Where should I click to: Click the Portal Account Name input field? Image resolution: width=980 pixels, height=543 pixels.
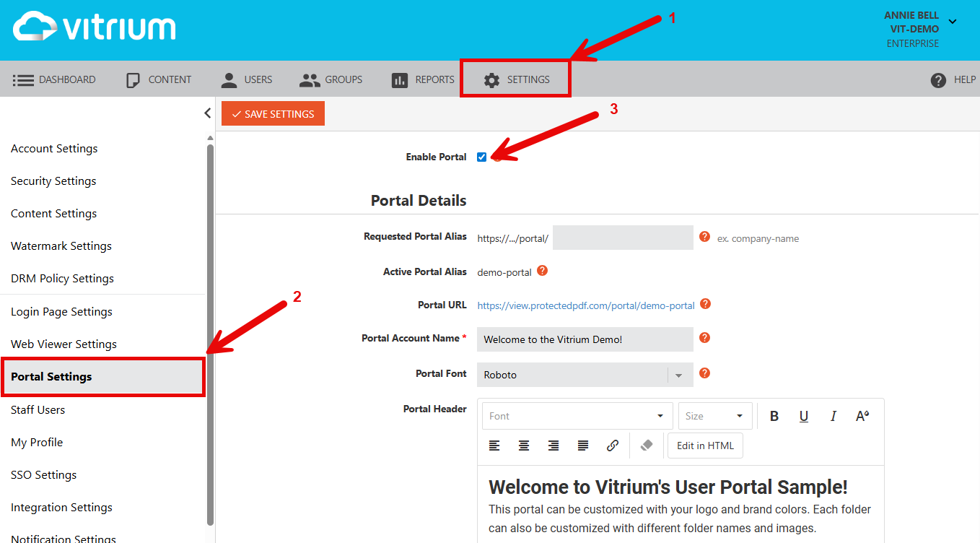pyautogui.click(x=585, y=339)
